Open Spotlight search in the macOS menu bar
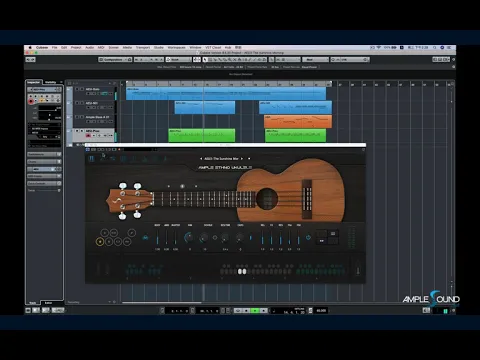 click(435, 48)
